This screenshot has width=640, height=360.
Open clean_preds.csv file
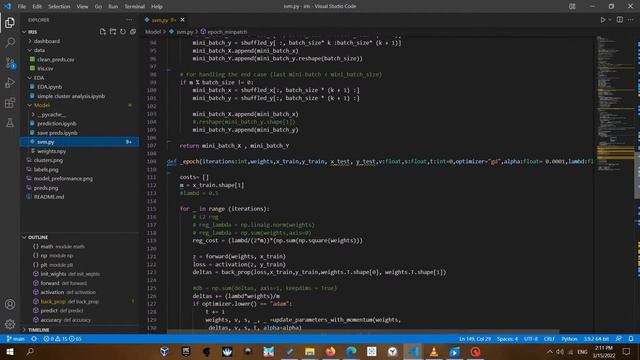56,59
